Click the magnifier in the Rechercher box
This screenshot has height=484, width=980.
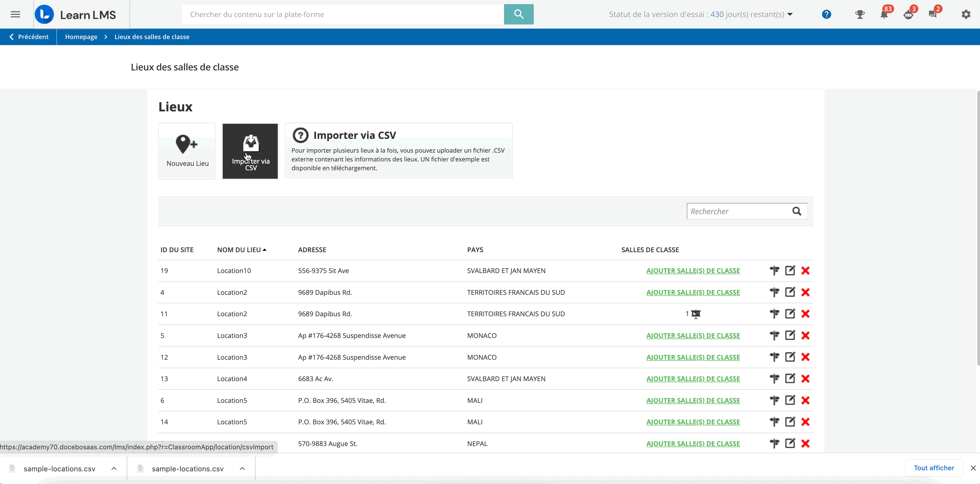[797, 211]
